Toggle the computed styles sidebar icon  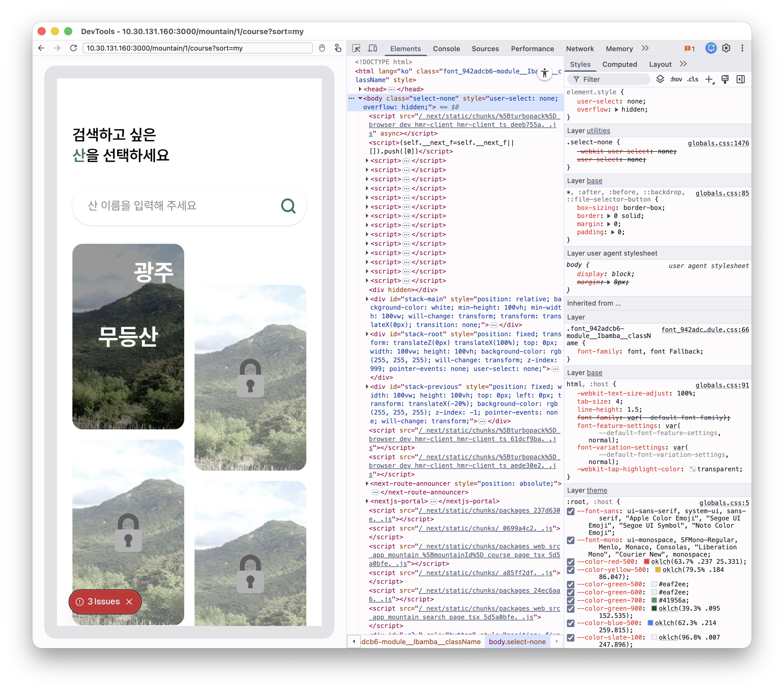(741, 80)
